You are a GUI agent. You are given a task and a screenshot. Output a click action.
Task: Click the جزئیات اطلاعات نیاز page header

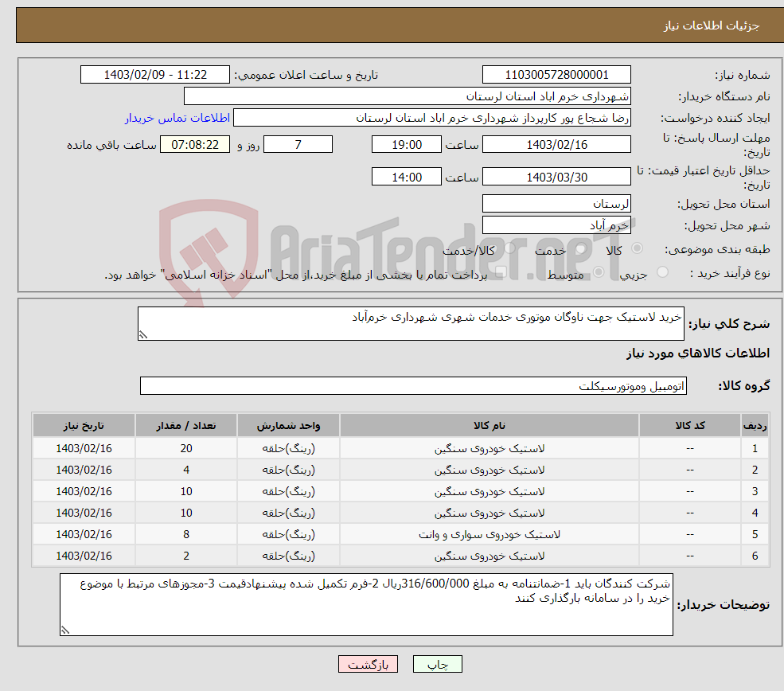pos(711,25)
